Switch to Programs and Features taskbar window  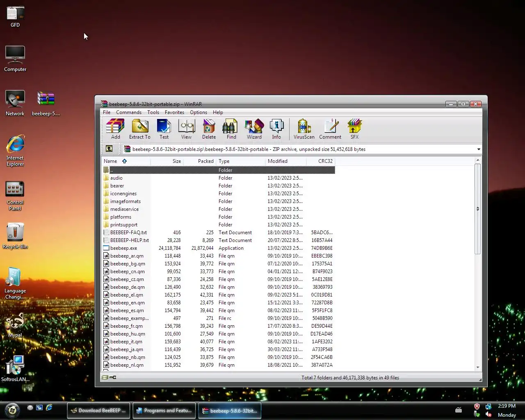pos(164,410)
